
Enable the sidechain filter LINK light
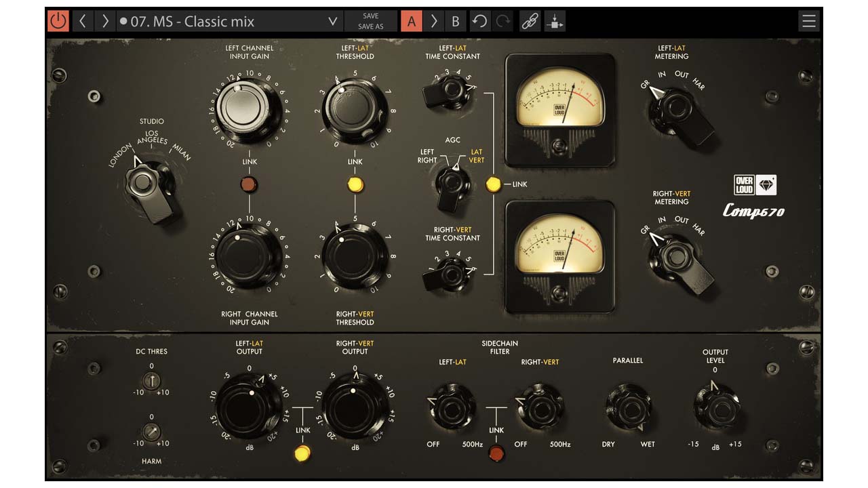point(496,452)
